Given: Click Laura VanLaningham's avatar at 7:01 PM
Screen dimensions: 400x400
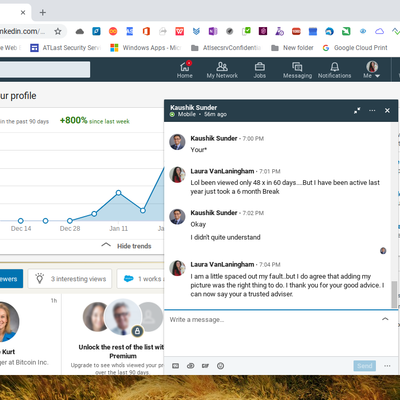Looking at the screenshot, I should 177,175.
